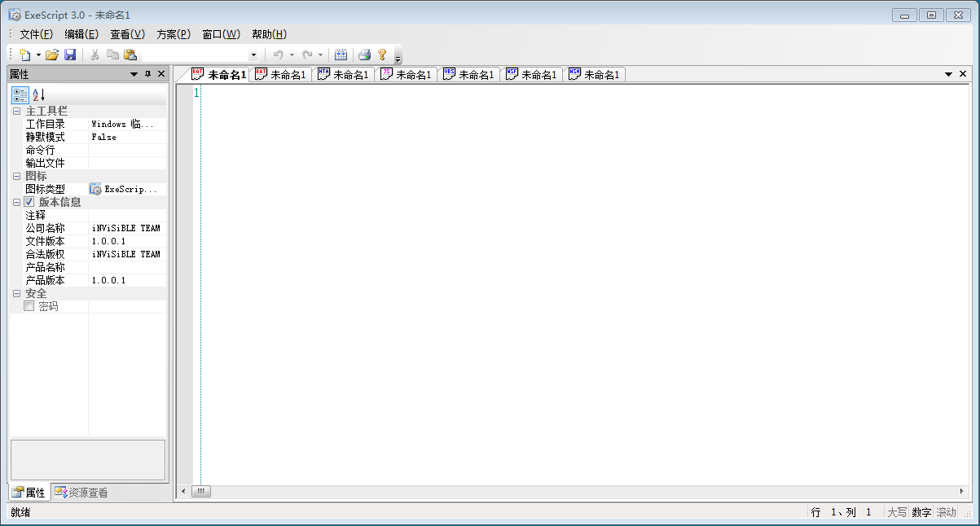Open the New file dropdown arrow
Image resolution: width=980 pixels, height=526 pixels.
38,55
